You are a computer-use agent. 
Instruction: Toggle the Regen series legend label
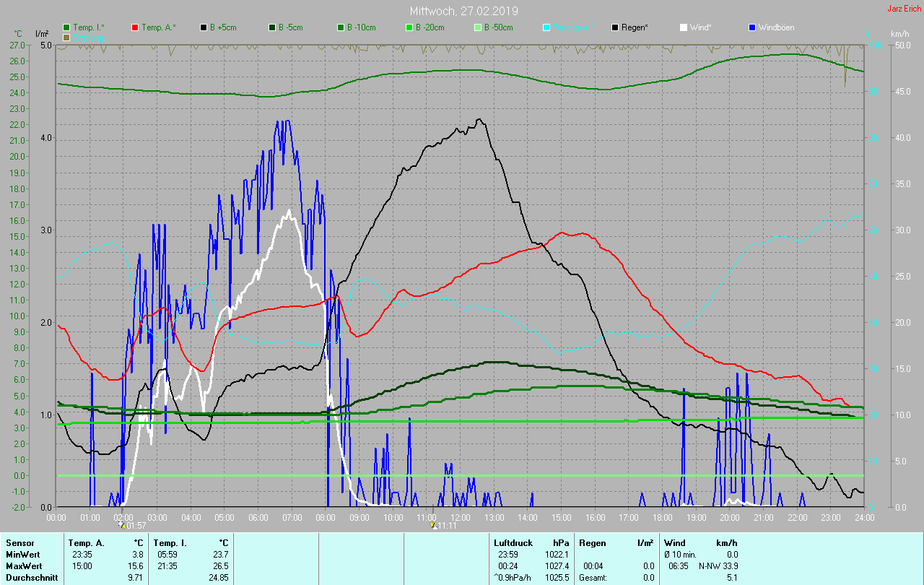(634, 27)
